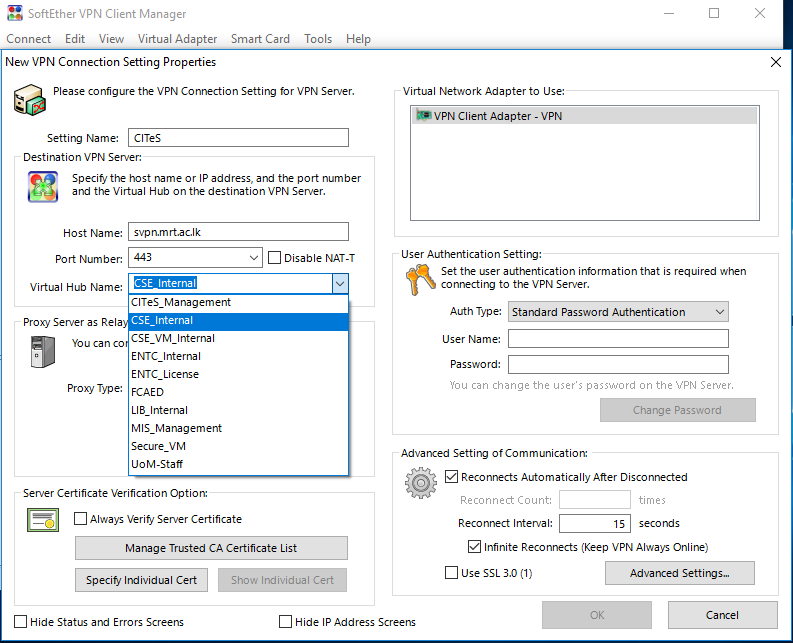Image resolution: width=793 pixels, height=643 pixels.
Task: Pick ENTC_License hub option
Action: tap(239, 374)
